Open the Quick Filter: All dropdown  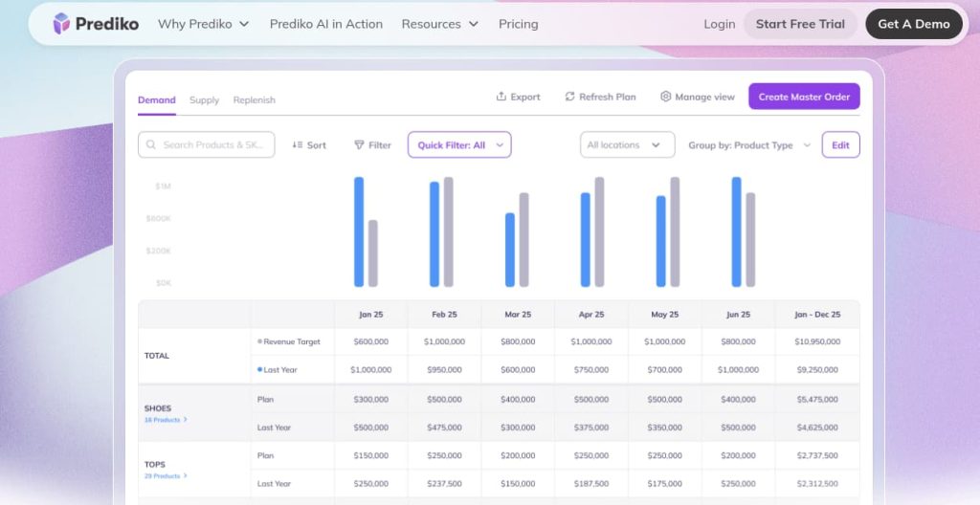[459, 145]
